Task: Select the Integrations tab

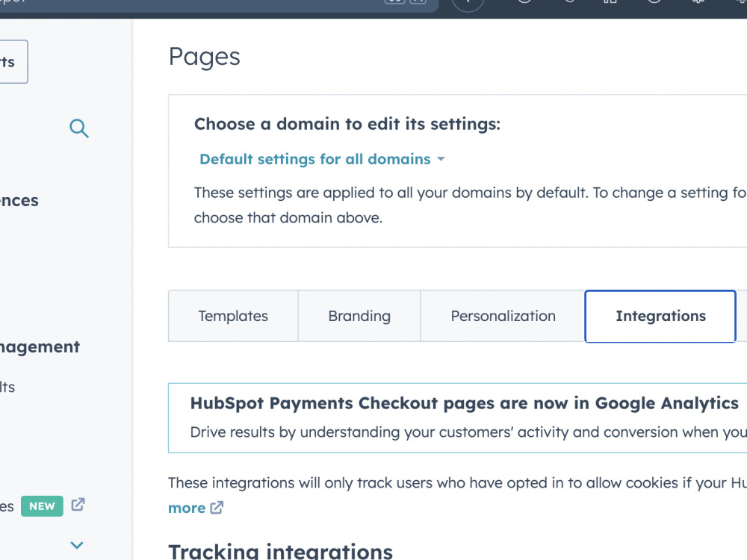Action: 660,316
